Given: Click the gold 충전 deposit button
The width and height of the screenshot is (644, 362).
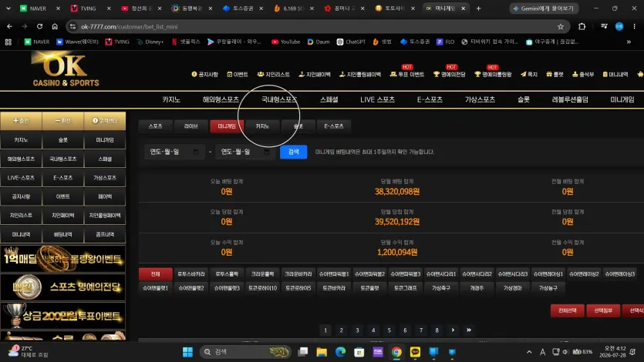Looking at the screenshot, I should [x=21, y=120].
